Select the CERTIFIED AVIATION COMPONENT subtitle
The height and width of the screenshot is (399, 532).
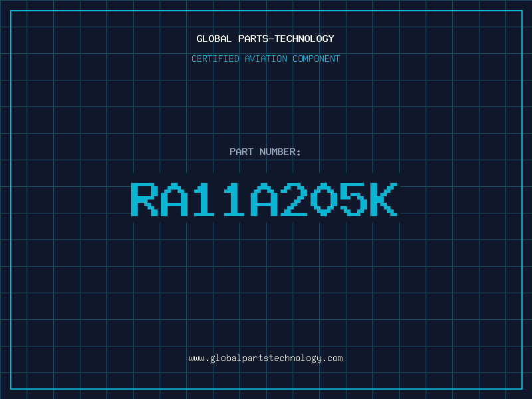(x=265, y=59)
